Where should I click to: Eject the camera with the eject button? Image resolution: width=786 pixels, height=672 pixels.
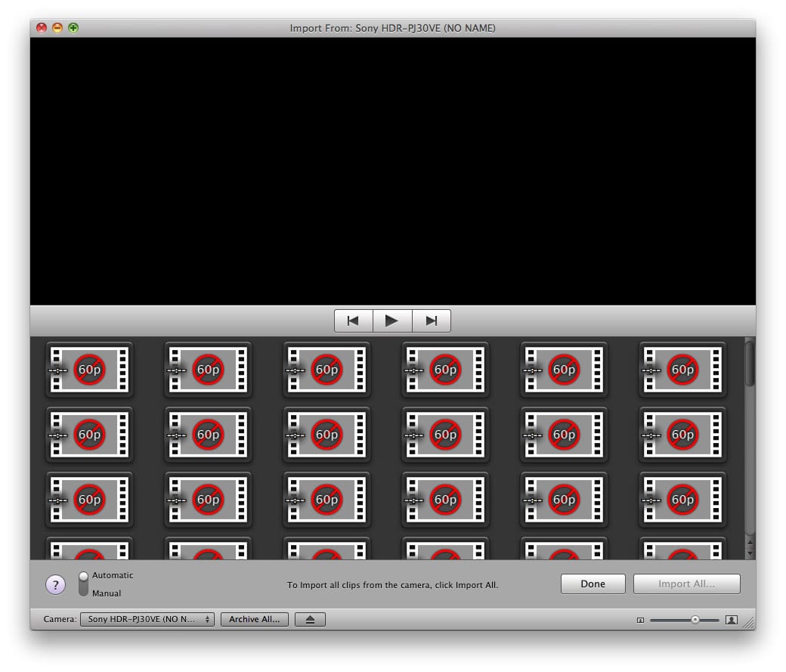click(310, 619)
